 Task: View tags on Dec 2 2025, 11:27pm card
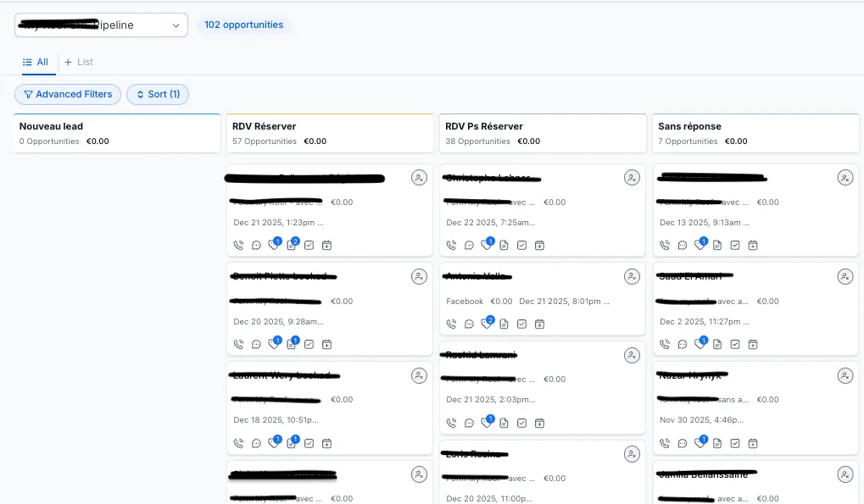click(700, 344)
